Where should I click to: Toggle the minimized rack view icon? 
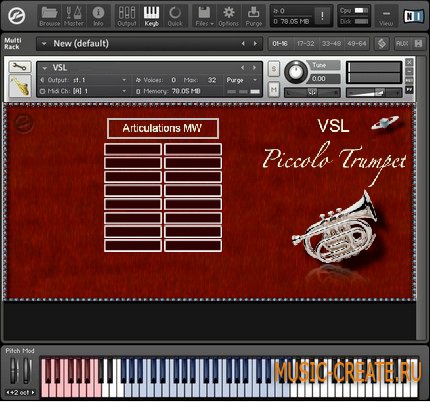click(418, 44)
